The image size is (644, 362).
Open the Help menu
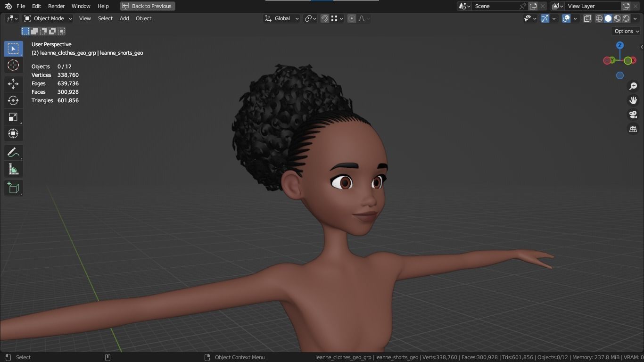[103, 6]
